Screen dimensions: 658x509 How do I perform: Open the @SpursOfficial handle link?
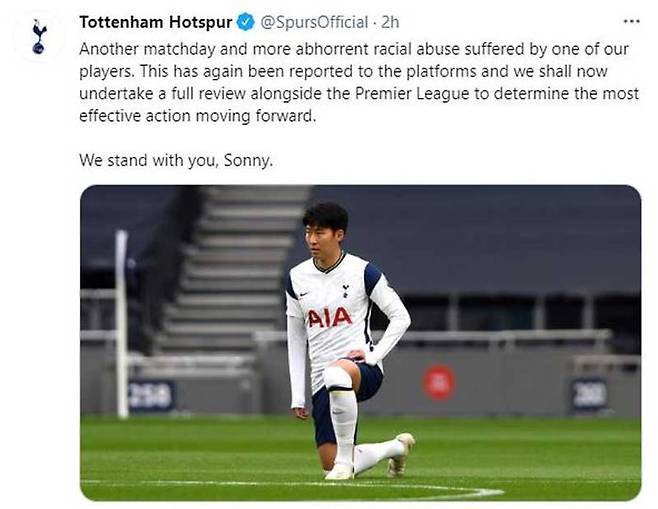click(x=314, y=22)
